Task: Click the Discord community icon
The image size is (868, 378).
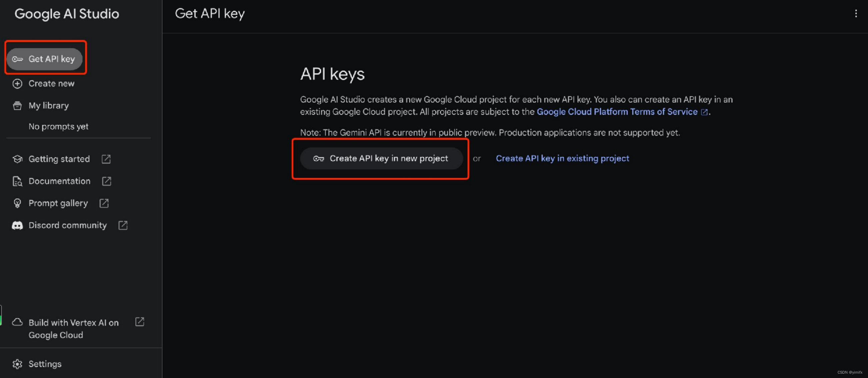Action: 17,225
